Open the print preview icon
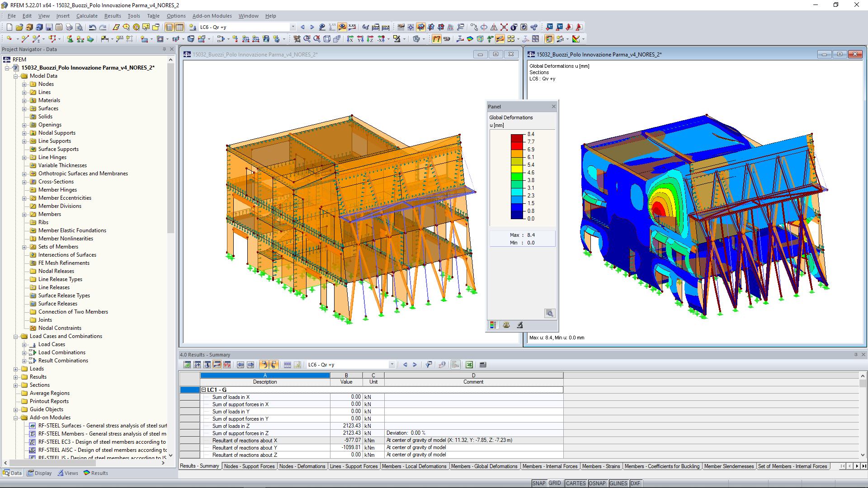 (x=79, y=27)
